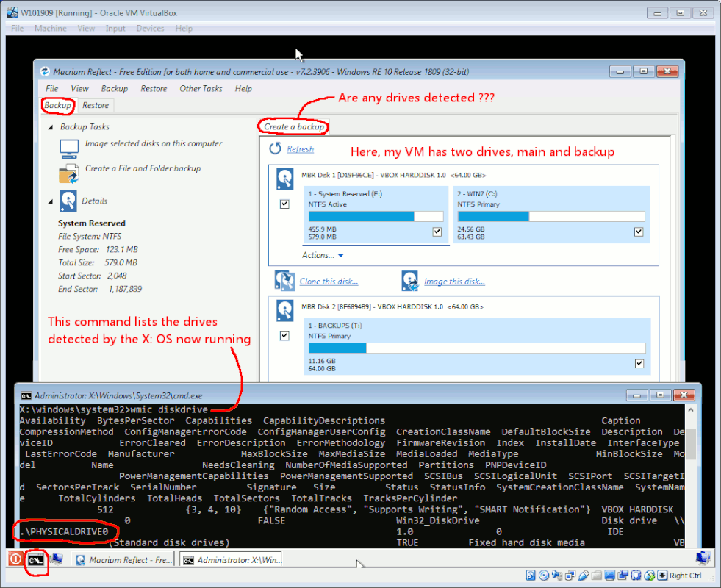Click the Details disk icon

[x=68, y=201]
